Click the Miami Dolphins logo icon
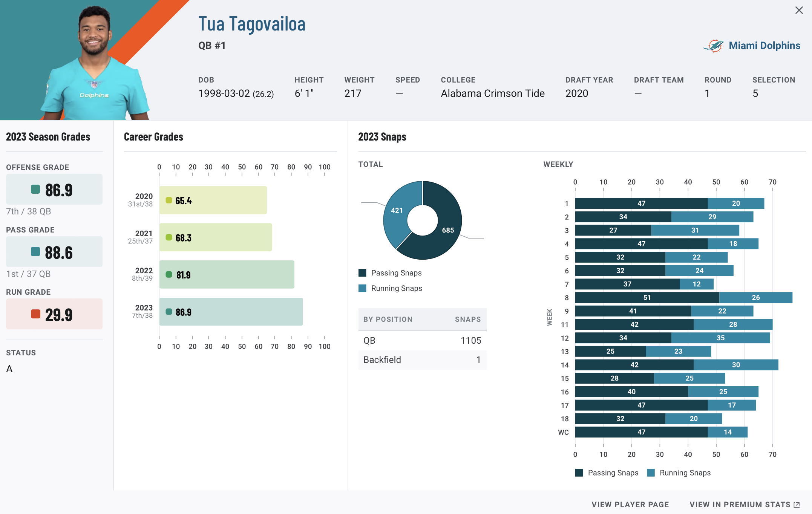The width and height of the screenshot is (812, 514). [713, 46]
